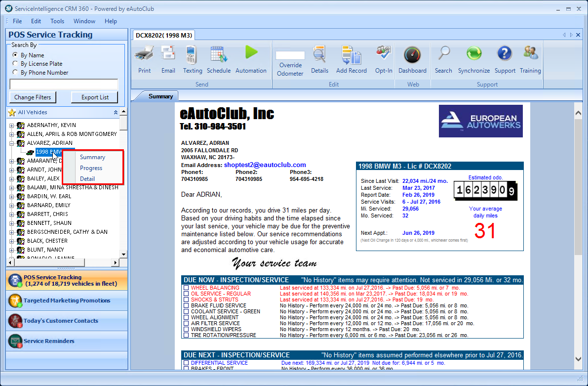The height and width of the screenshot is (386, 588).
Task: Click in the customer search text field
Action: 64,84
